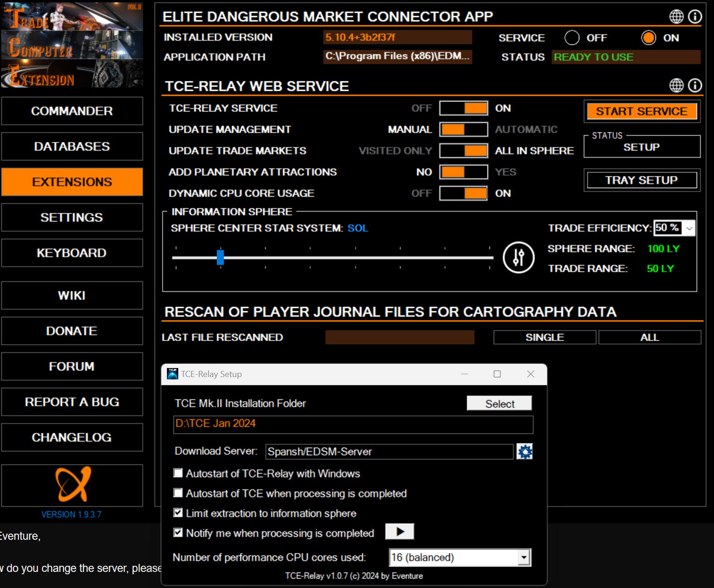Click the DONATE button
714x588 pixels.
pos(72,331)
